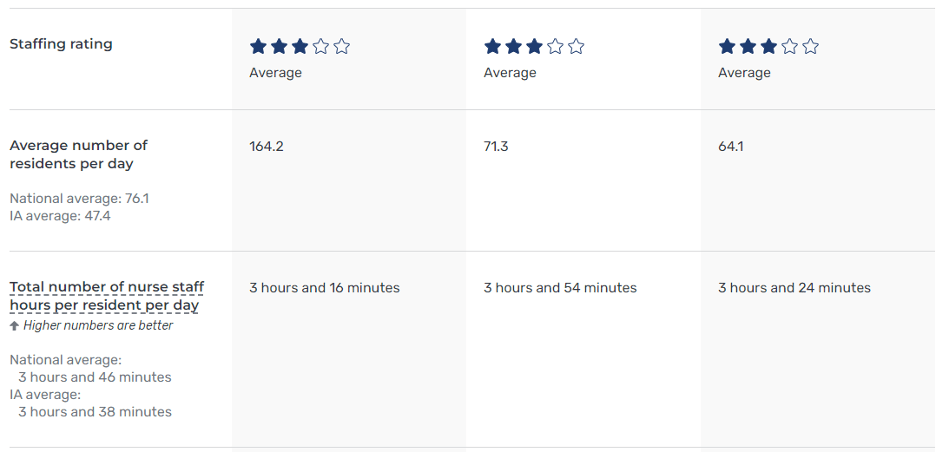This screenshot has width=936, height=452.
Task: Open Total number of nurse staff hours definition
Action: [106, 296]
